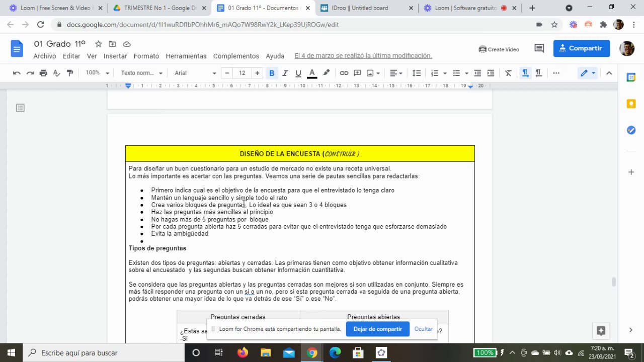Star the document 01 Grado 11º
644x362 pixels.
pyautogui.click(x=99, y=44)
